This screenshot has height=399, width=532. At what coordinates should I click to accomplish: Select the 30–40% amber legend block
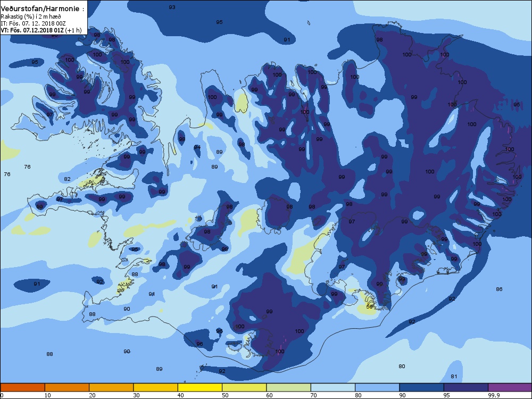156,387
